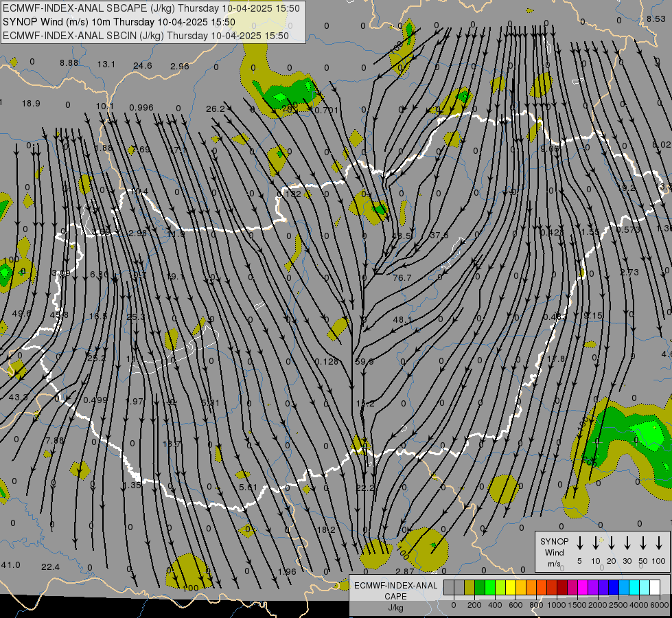Click the map value 17.8
Image resolution: width=672 pixels, height=618 pixels.
coord(556,359)
